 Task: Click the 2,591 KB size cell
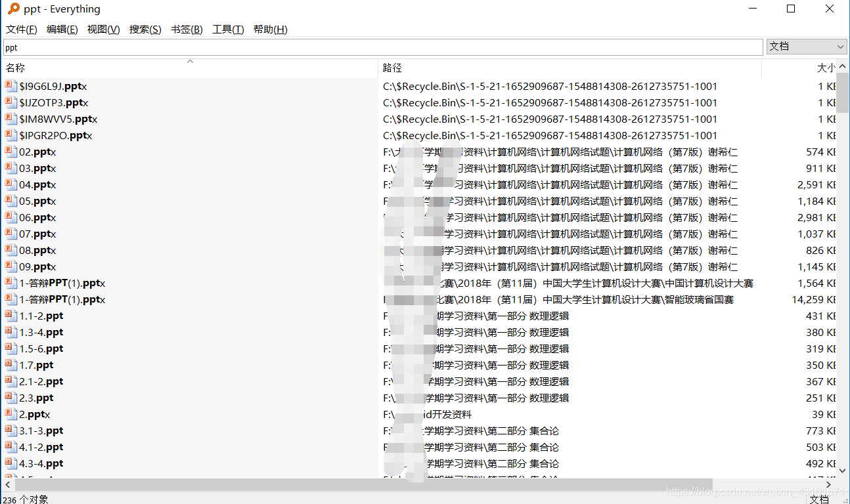point(816,184)
